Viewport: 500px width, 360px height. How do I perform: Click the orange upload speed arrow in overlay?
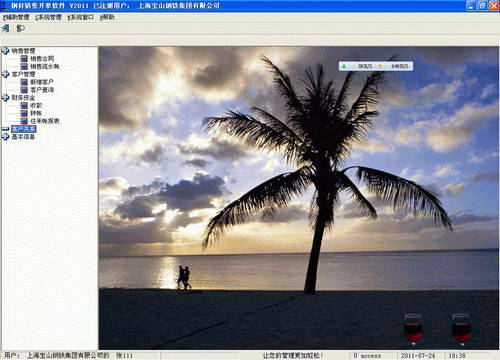click(379, 66)
